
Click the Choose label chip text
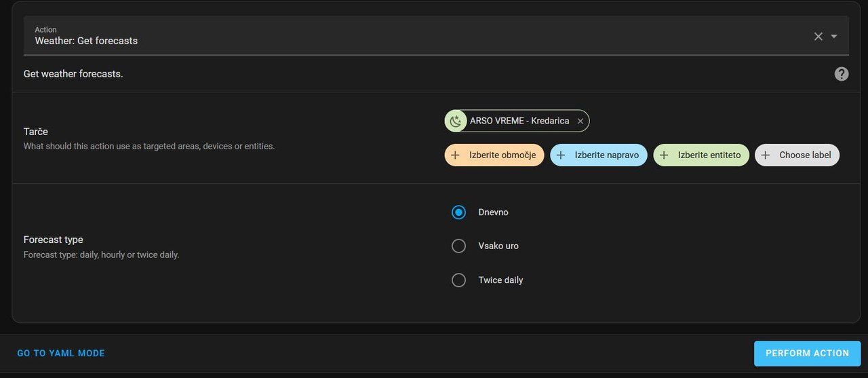tap(805, 155)
